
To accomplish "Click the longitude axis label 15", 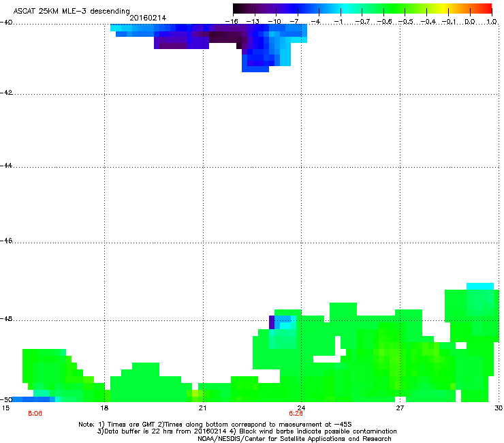I will (5, 408).
